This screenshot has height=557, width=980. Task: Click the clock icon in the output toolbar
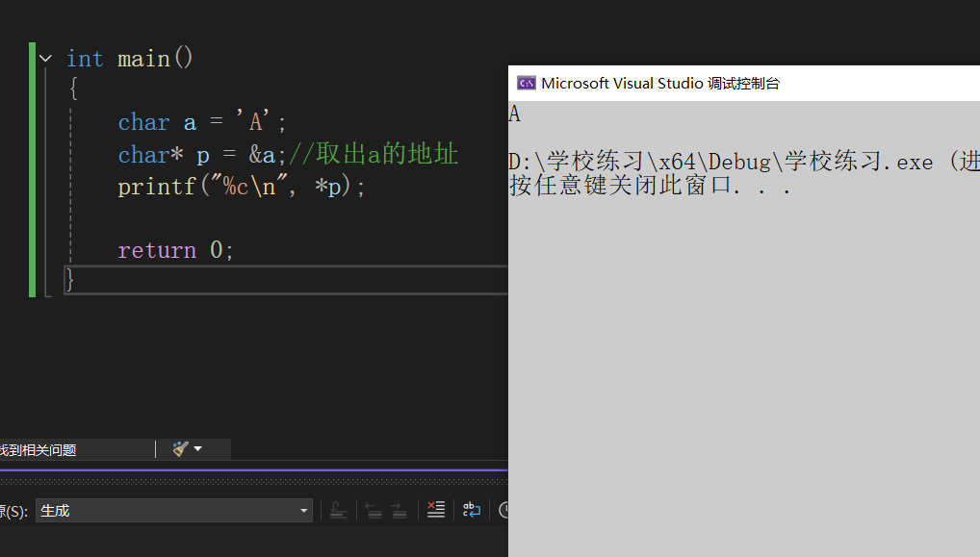(503, 510)
